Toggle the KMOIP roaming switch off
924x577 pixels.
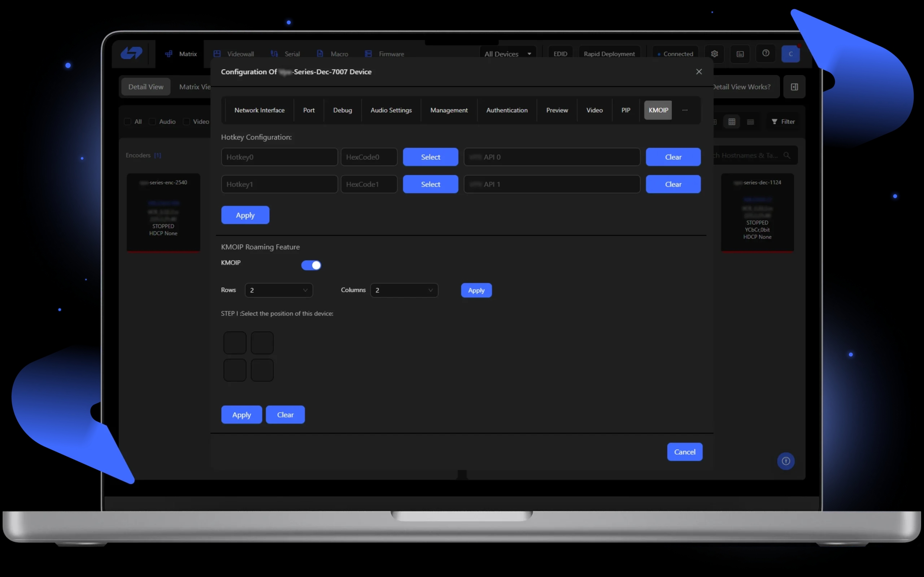[x=311, y=265]
